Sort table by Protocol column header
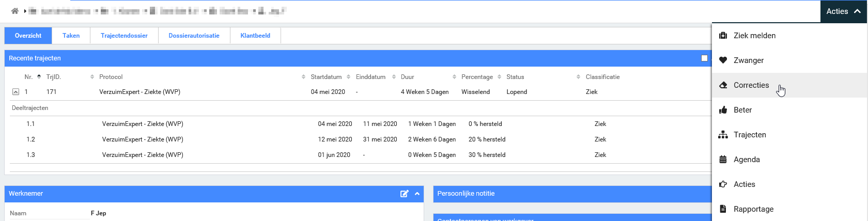This screenshot has height=221, width=868. 111,77
